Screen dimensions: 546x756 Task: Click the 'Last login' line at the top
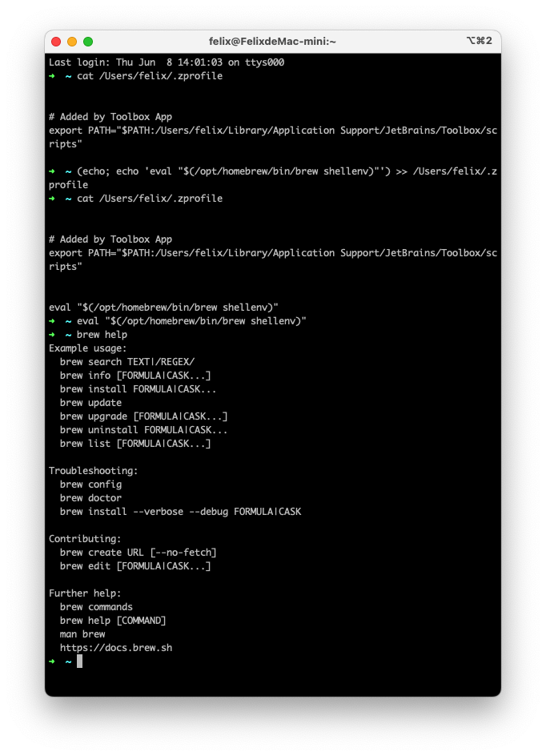pyautogui.click(x=167, y=62)
